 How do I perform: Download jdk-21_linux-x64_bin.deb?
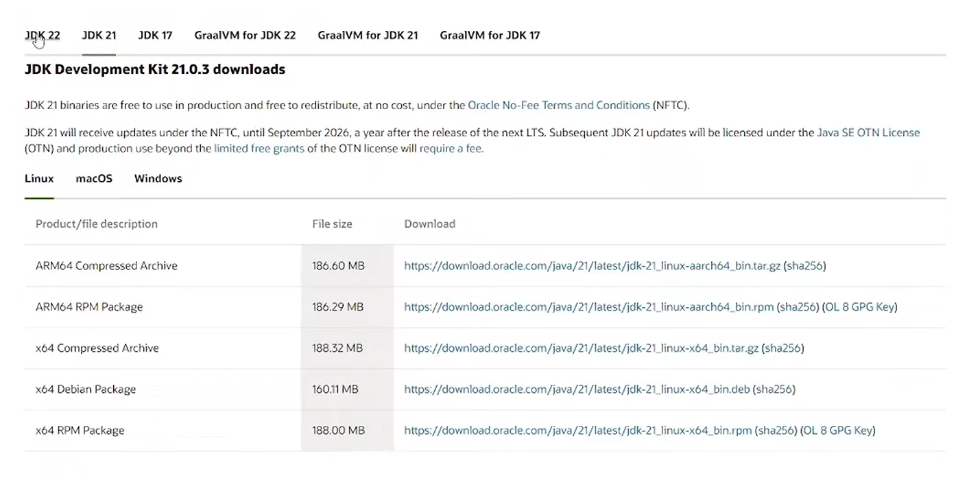tap(577, 389)
